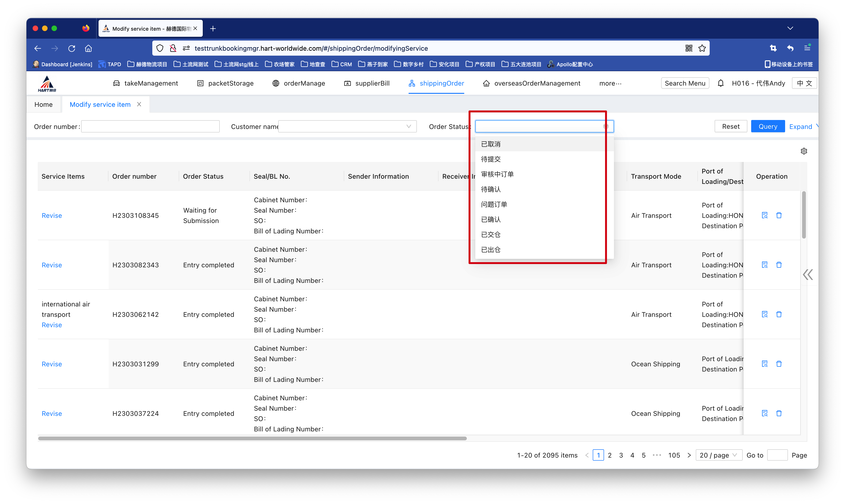Click the browser home icon

point(88,48)
